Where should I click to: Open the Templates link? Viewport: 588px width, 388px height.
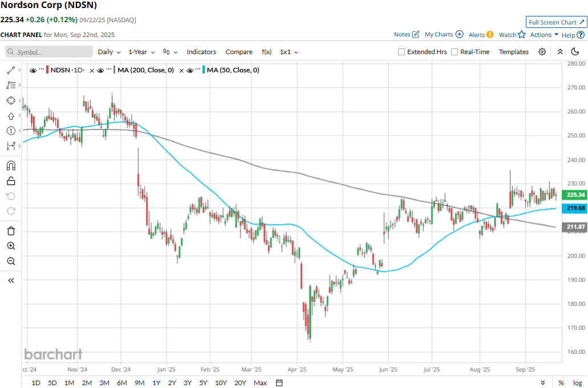click(x=514, y=52)
